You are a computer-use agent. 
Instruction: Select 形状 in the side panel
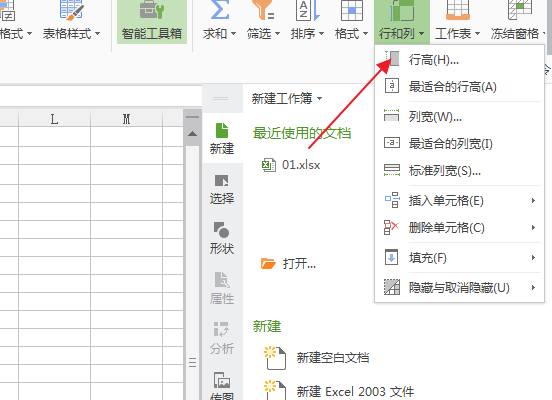pos(222,238)
